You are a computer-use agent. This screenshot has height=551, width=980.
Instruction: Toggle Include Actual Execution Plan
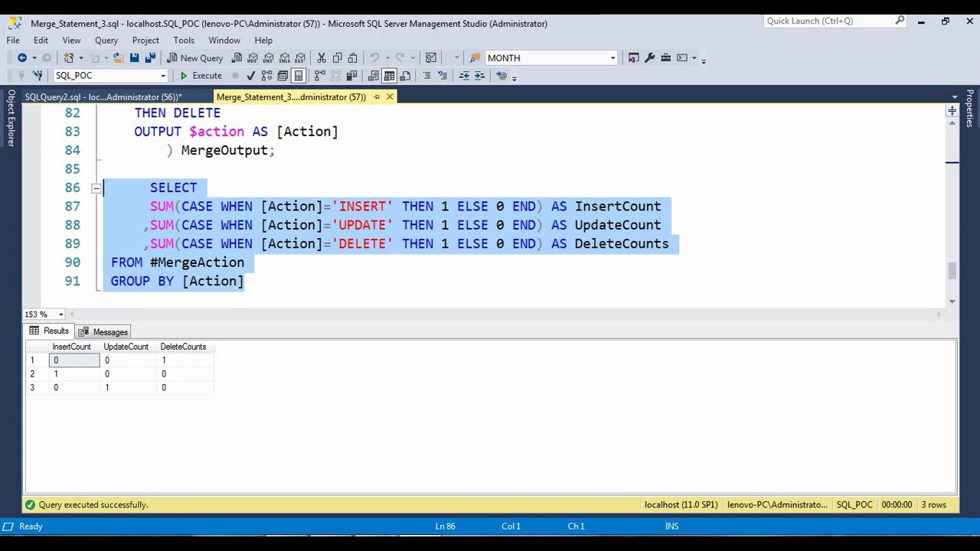tap(320, 76)
